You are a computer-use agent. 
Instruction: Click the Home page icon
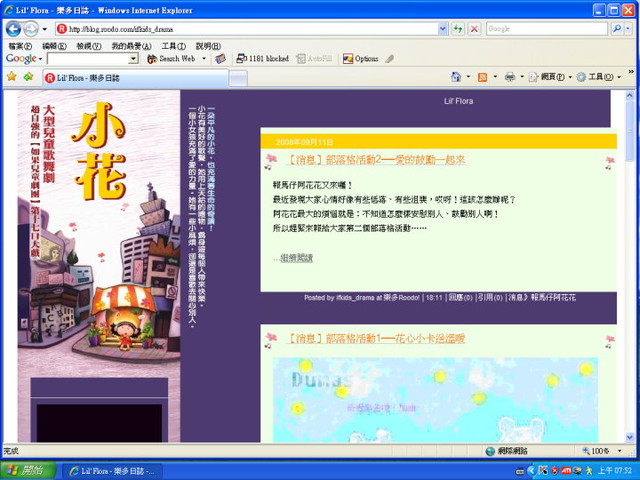coord(456,77)
